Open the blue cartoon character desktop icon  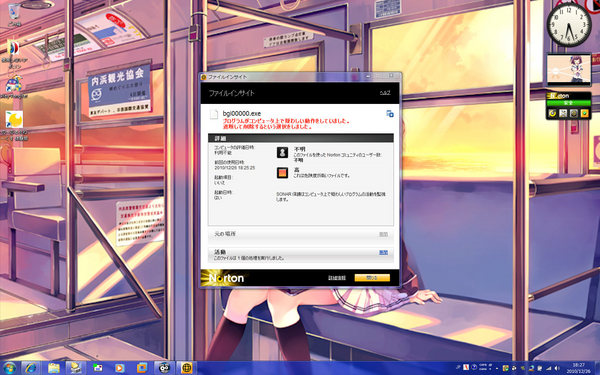[x=14, y=85]
